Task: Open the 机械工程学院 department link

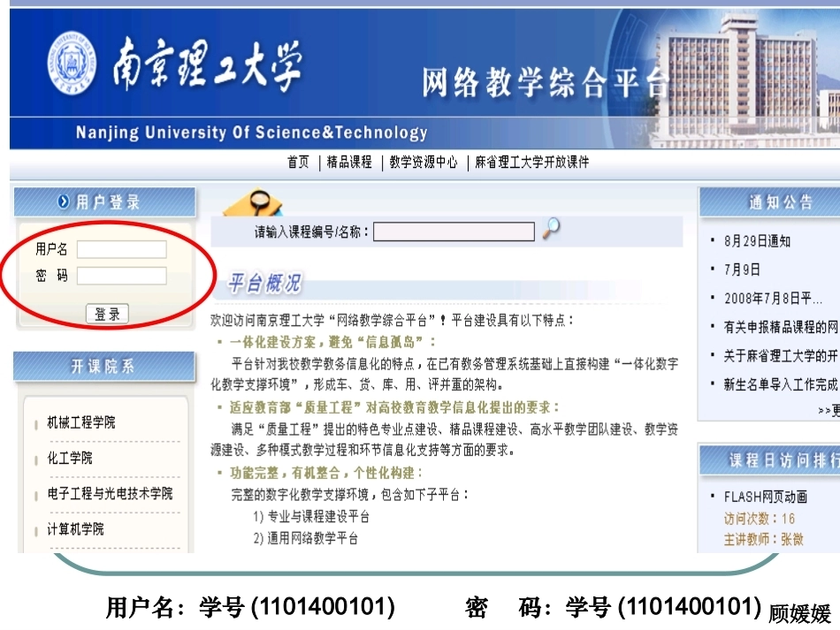Action: [x=81, y=422]
